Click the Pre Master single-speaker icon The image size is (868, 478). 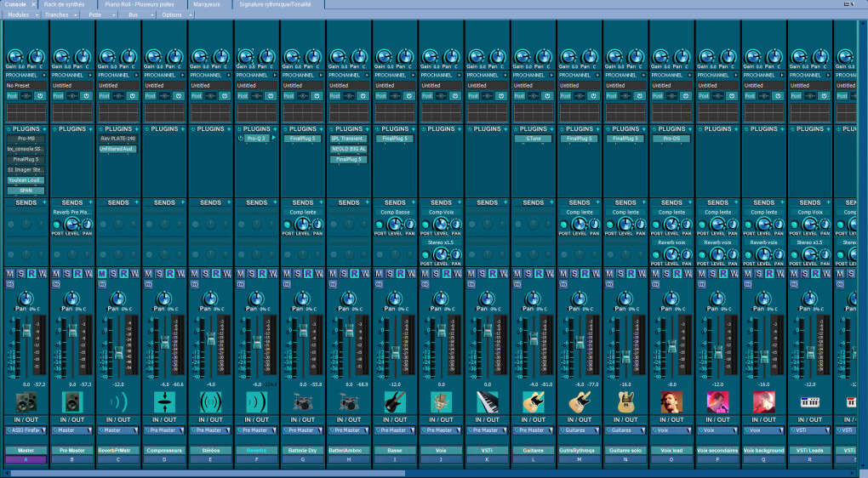(72, 402)
